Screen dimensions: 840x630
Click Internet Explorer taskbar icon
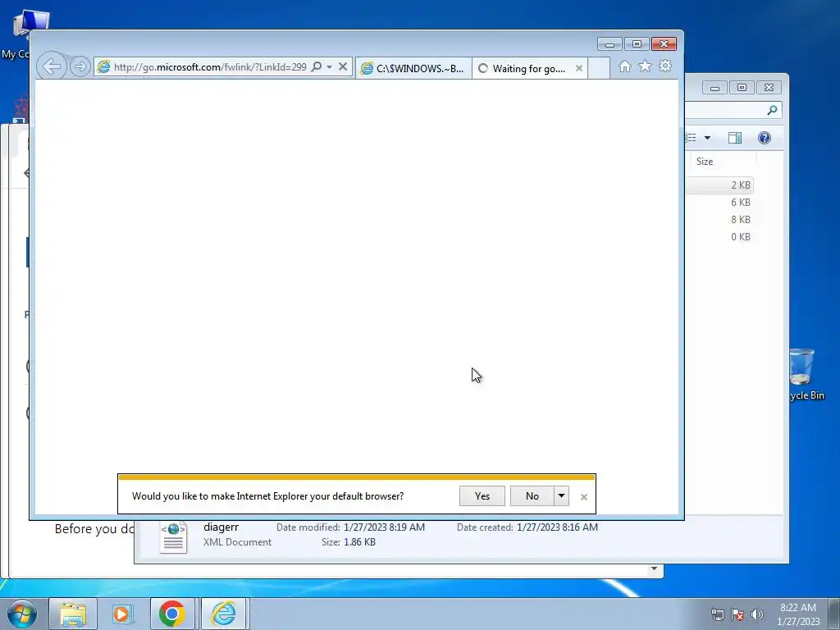coord(223,614)
